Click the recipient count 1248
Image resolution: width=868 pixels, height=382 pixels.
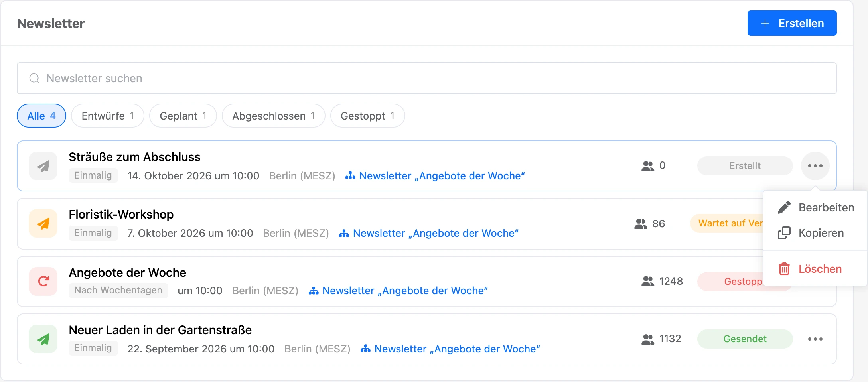(x=671, y=281)
